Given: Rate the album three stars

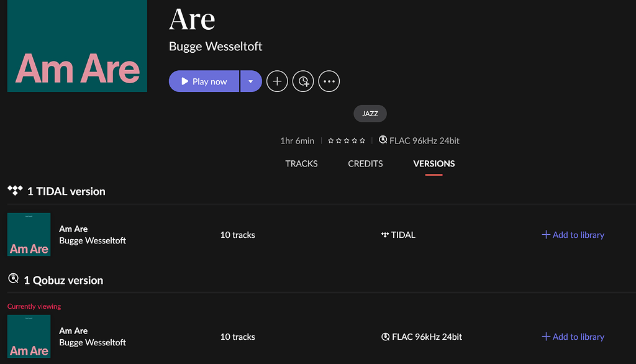Looking at the screenshot, I should pyautogui.click(x=346, y=140).
